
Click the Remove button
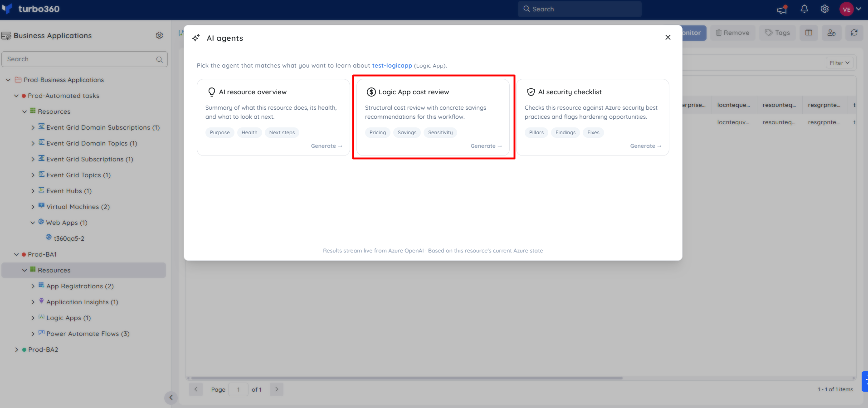pos(733,33)
